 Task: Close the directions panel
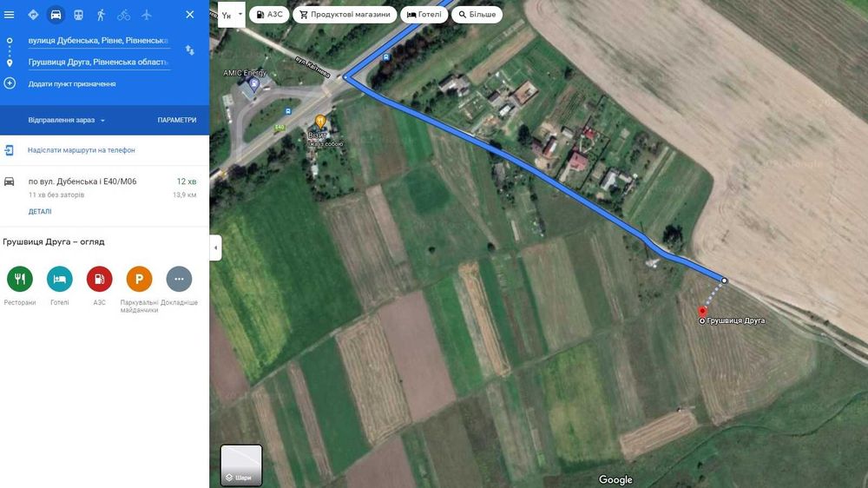(190, 15)
